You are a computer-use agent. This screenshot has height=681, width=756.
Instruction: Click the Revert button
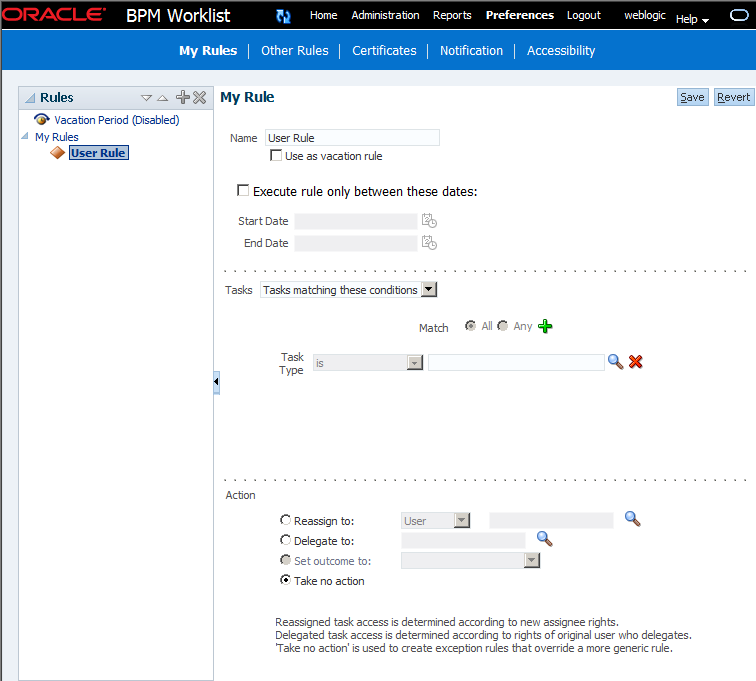(733, 97)
